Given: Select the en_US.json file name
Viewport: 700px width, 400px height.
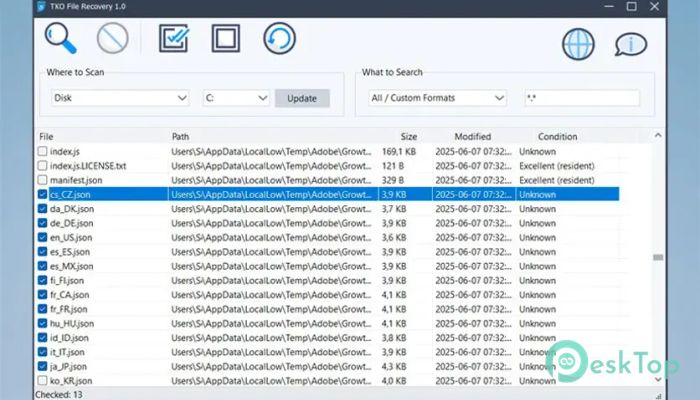Looking at the screenshot, I should (71, 237).
